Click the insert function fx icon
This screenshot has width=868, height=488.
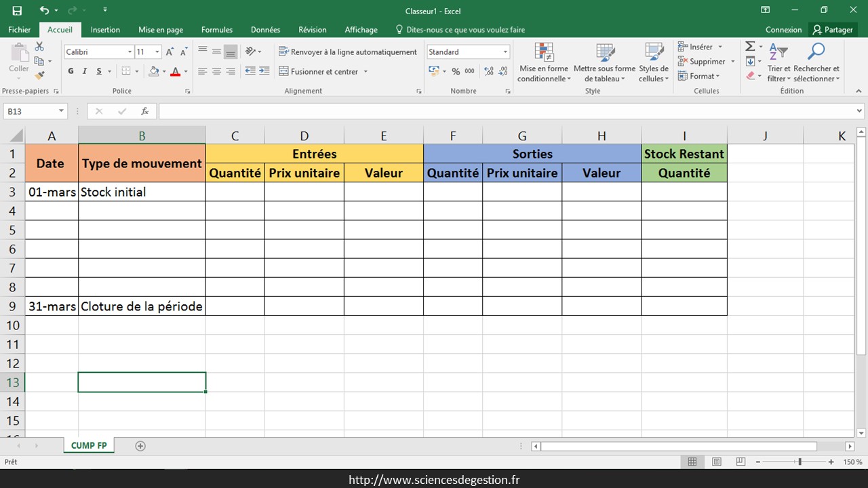click(144, 111)
